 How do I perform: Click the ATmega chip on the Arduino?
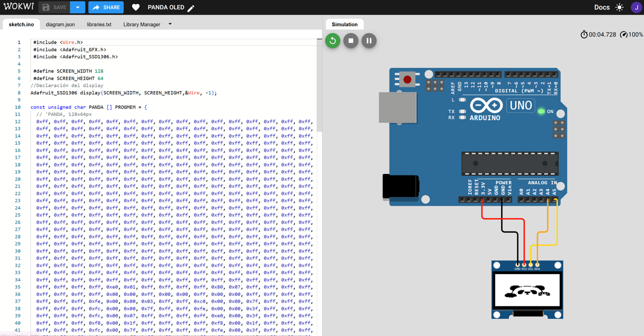[510, 163]
